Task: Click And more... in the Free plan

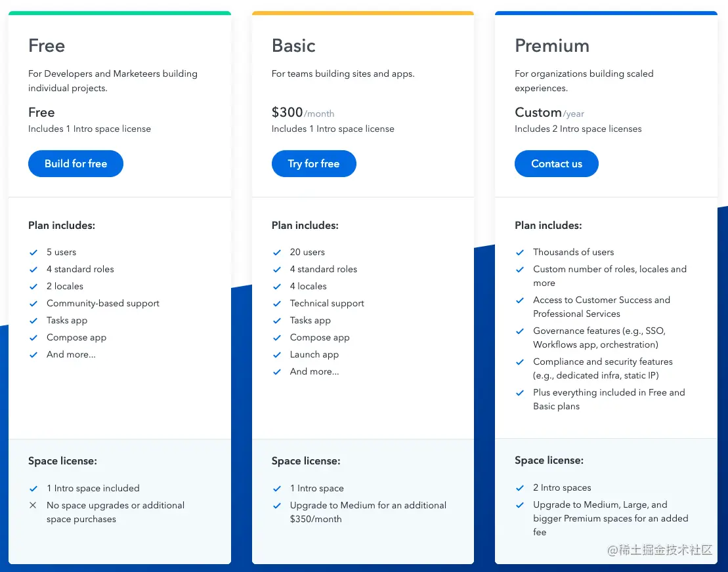Action: [71, 354]
